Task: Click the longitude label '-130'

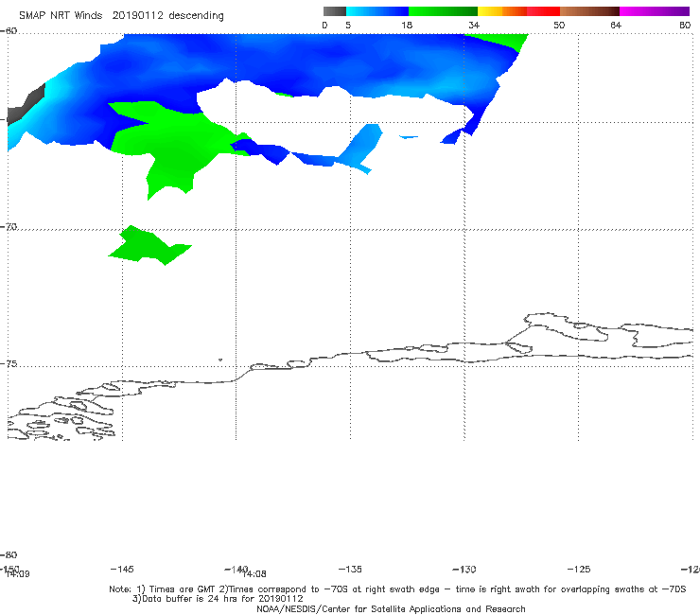Action: pos(464,569)
